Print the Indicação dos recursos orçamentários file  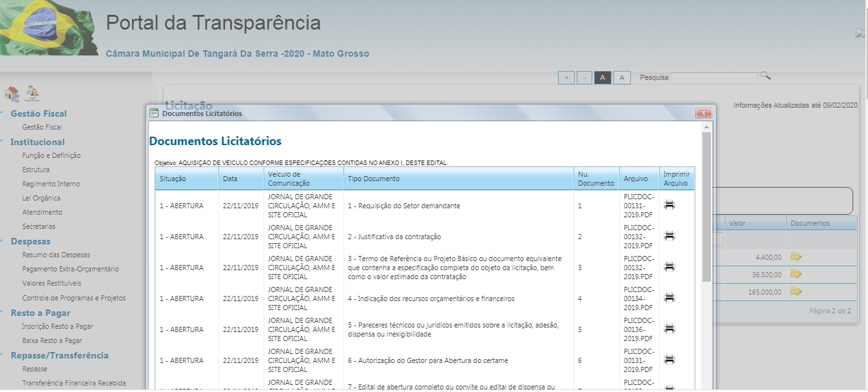pyautogui.click(x=670, y=298)
